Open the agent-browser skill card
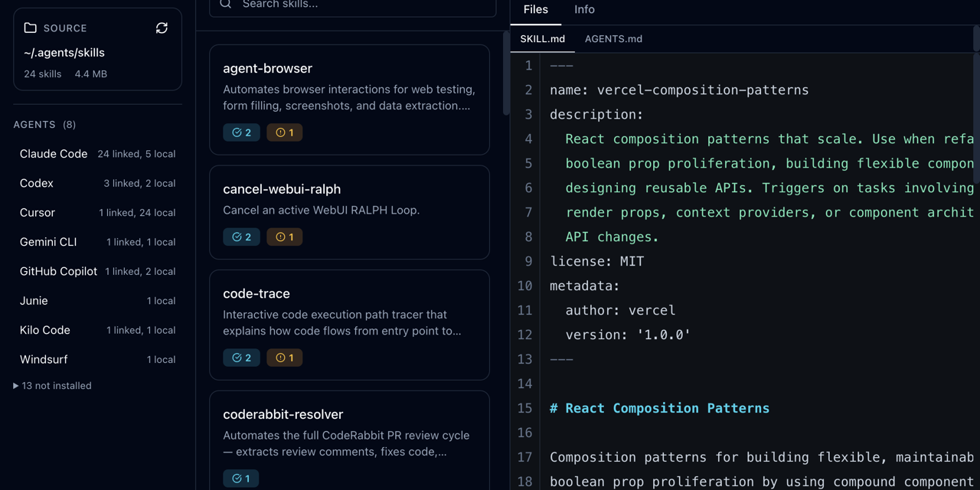 (x=349, y=100)
